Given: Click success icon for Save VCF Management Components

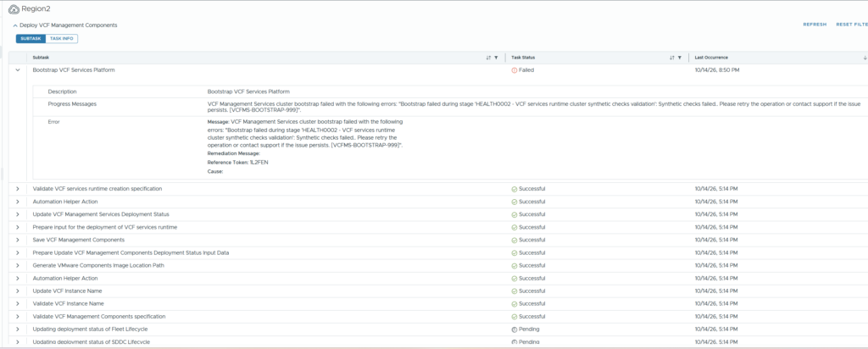Looking at the screenshot, I should [x=515, y=241].
